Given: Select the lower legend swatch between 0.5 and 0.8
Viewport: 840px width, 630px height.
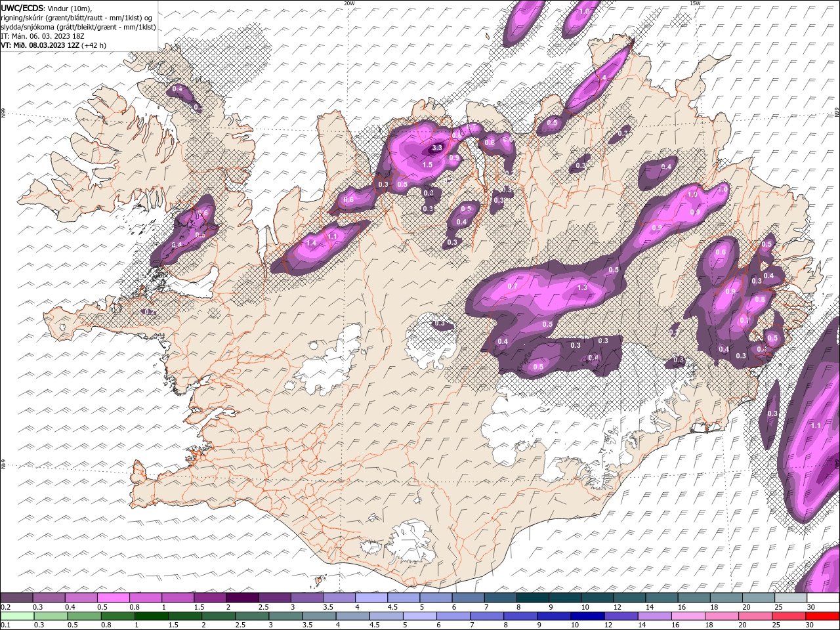Looking at the screenshot, I should 85,616.
